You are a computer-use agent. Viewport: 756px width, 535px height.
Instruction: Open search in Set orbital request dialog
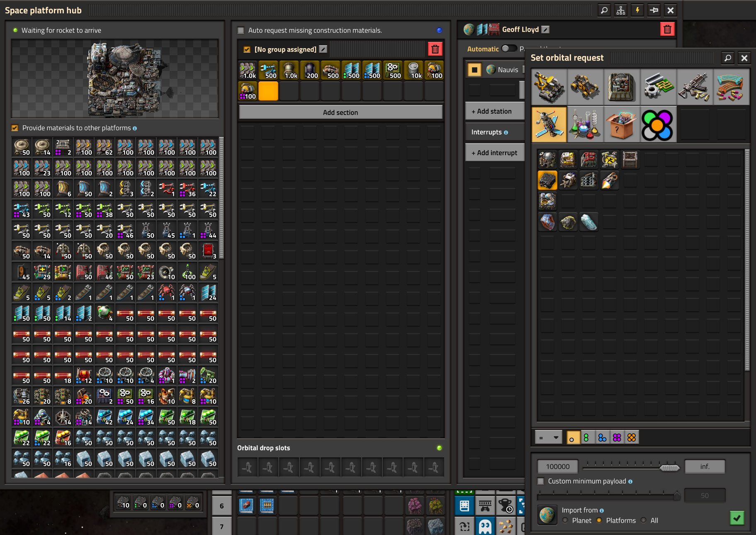pos(728,58)
